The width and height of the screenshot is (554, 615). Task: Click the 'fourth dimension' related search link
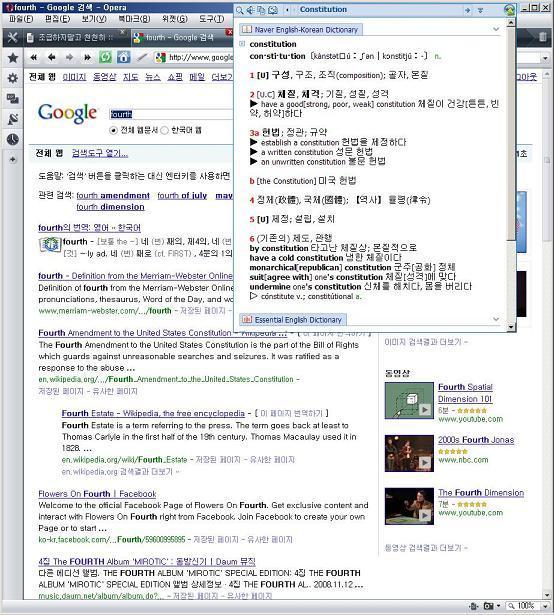pos(110,207)
